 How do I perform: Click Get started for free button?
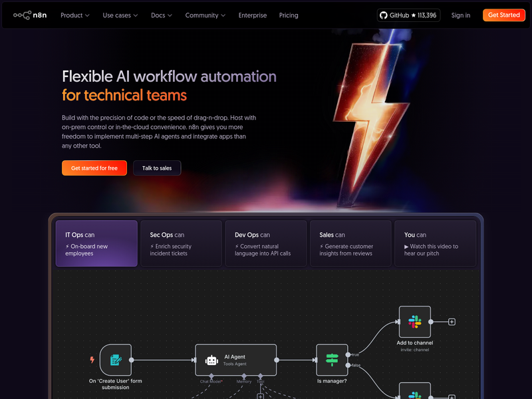(x=94, y=168)
